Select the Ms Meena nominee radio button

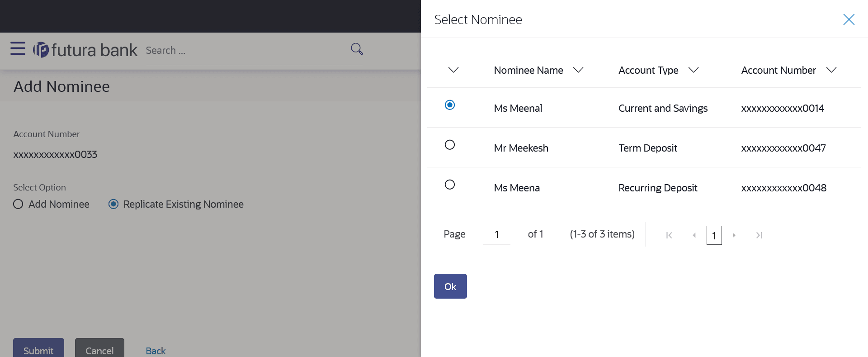pos(450,185)
